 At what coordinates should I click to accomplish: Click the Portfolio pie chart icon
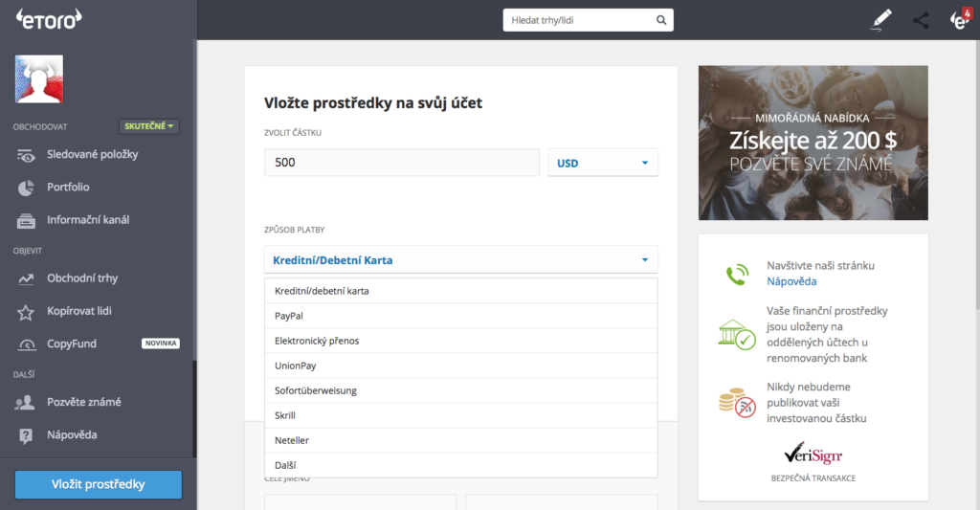pyautogui.click(x=27, y=188)
